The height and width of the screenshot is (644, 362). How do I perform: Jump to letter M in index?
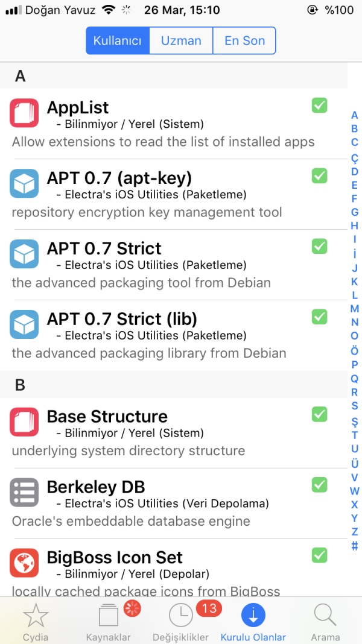tap(355, 309)
